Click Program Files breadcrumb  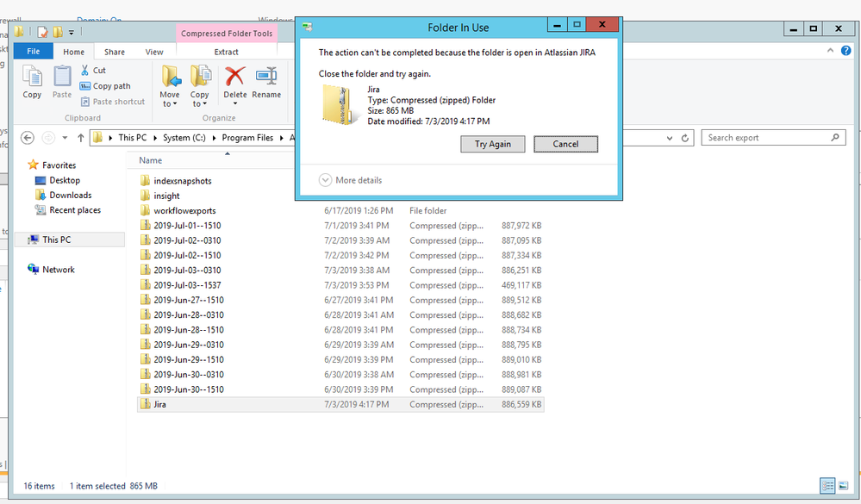point(247,138)
